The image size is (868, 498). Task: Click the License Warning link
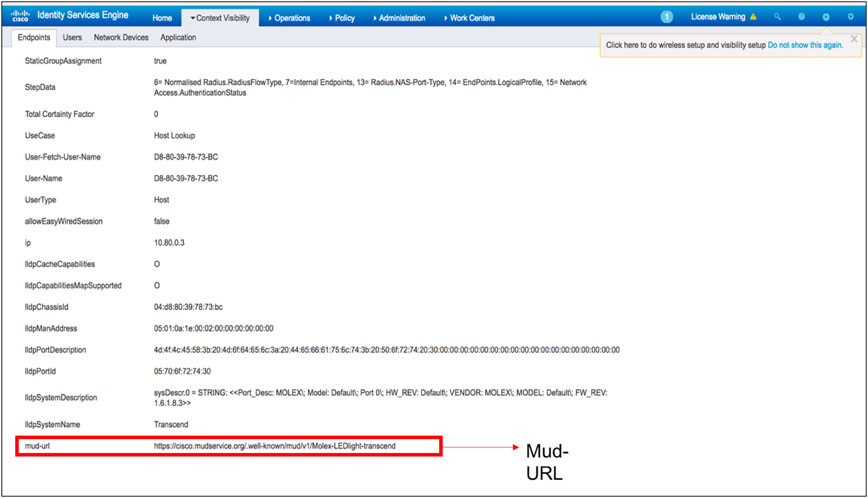coord(718,17)
